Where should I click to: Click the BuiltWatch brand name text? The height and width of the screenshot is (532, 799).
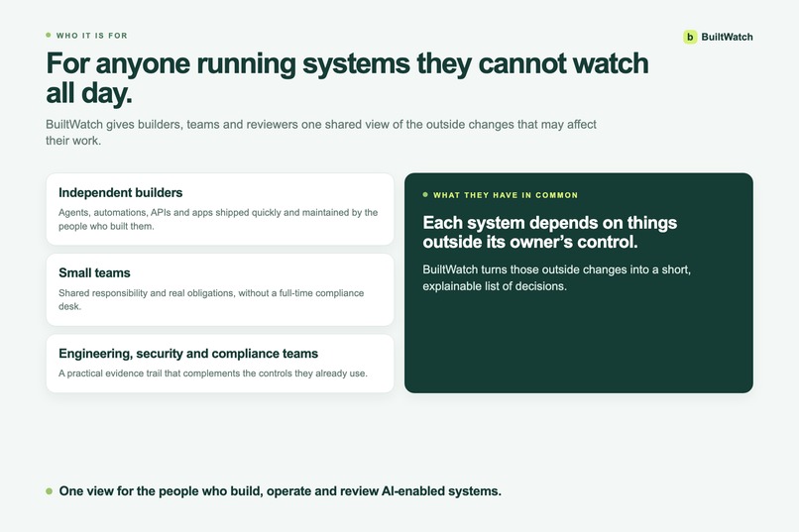pos(727,37)
